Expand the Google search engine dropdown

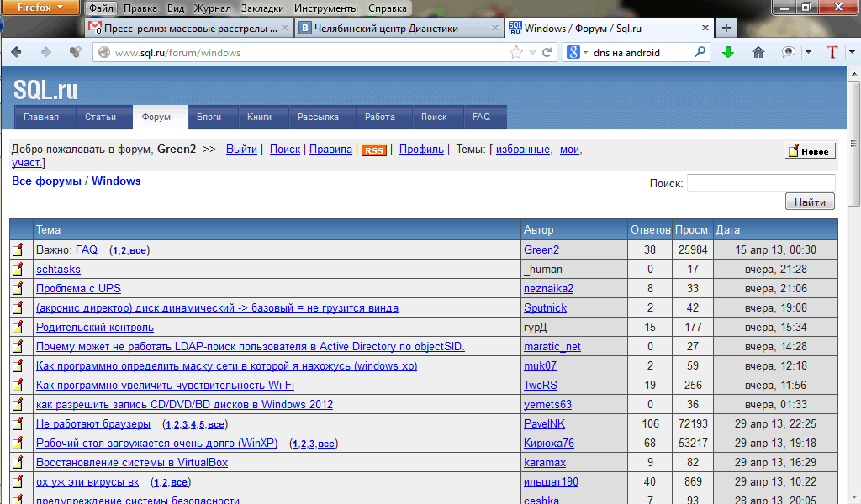pos(578,52)
